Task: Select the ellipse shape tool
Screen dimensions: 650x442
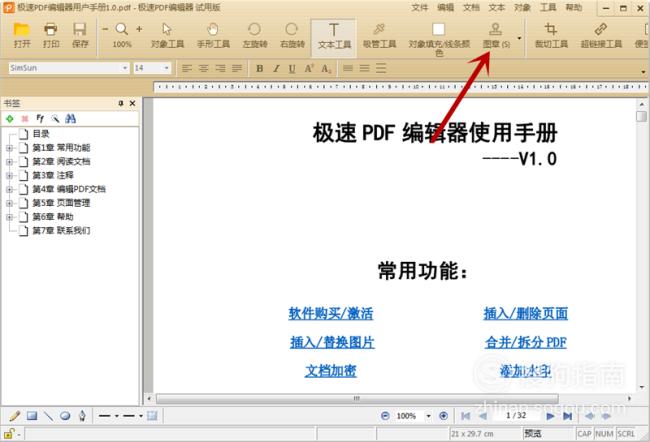Action: (65, 415)
